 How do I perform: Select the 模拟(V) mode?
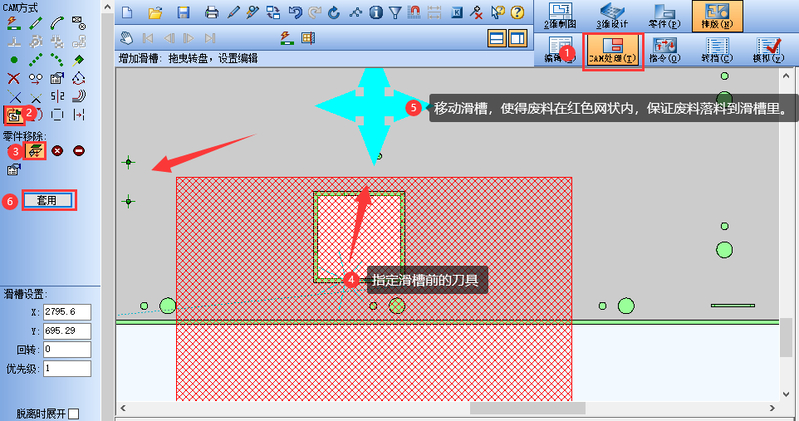click(x=768, y=51)
